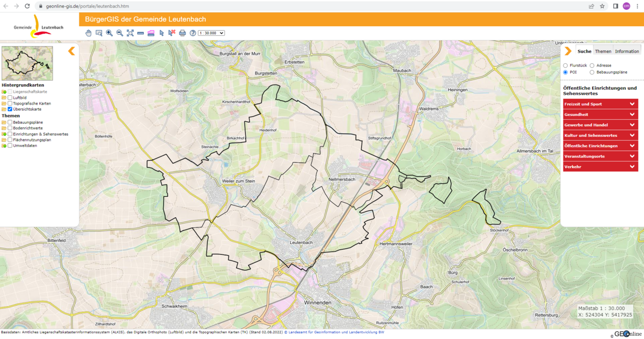Open Liegenschaftskarte folder icon
This screenshot has width=644, height=339.
click(4, 92)
